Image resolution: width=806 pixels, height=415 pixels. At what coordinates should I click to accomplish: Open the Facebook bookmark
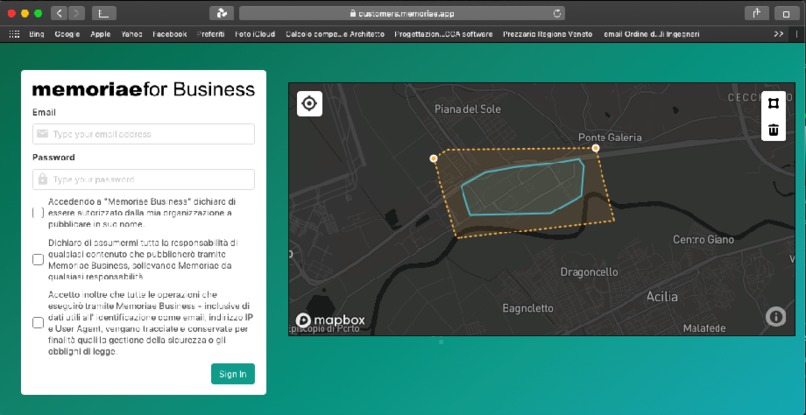pos(170,34)
